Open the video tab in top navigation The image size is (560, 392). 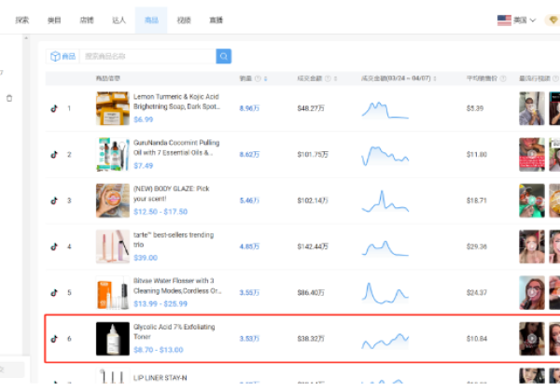[x=184, y=21]
